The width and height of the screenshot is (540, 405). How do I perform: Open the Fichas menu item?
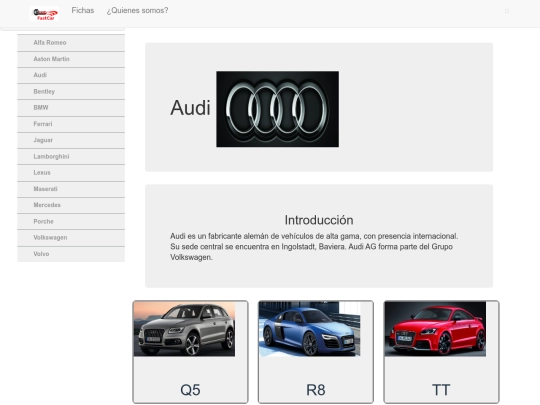pos(83,10)
